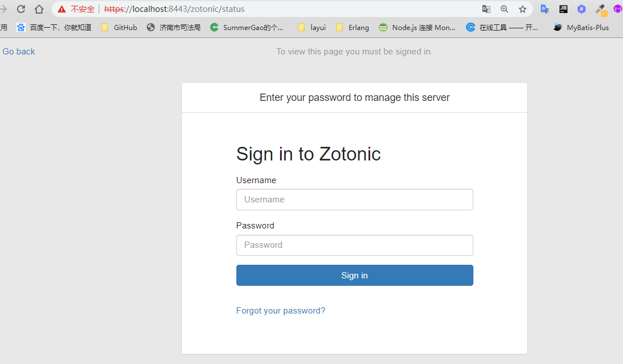Go to the browser home page icon
The height and width of the screenshot is (364, 623).
[x=39, y=9]
